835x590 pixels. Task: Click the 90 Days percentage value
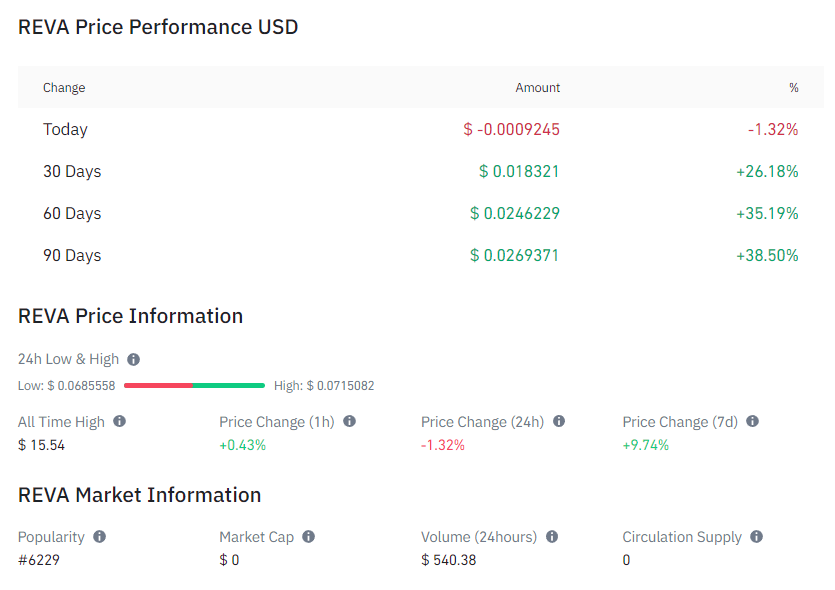pos(768,255)
